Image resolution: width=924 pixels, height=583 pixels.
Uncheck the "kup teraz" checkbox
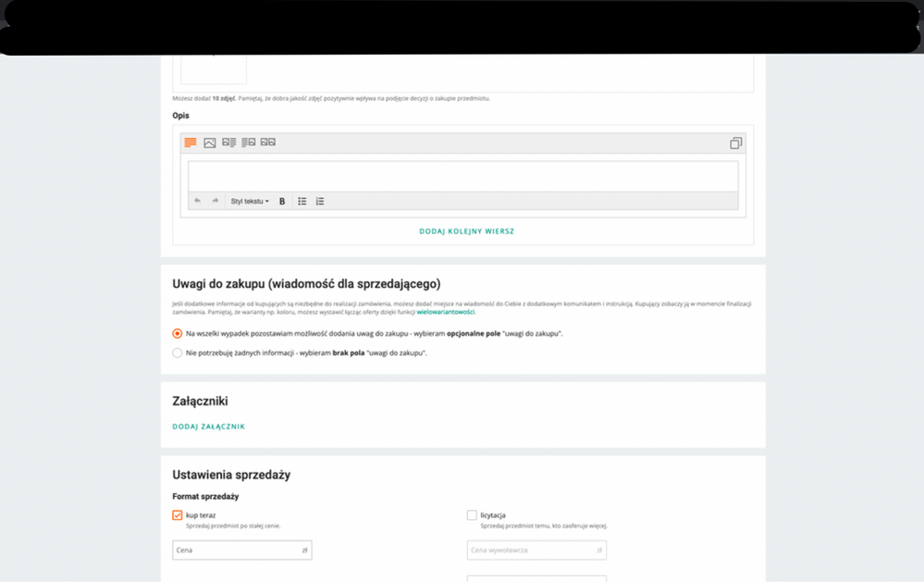(178, 515)
